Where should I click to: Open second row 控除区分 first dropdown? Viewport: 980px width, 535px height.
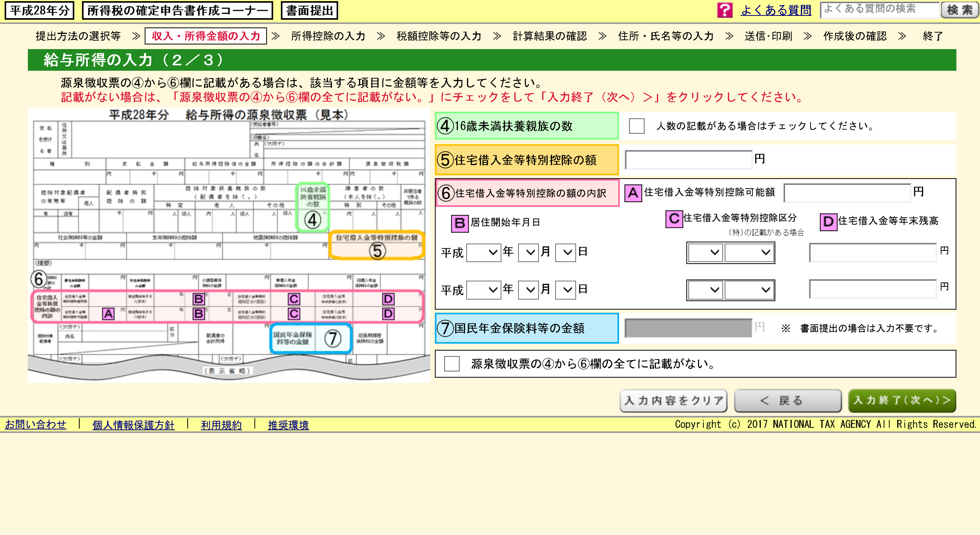pos(705,290)
